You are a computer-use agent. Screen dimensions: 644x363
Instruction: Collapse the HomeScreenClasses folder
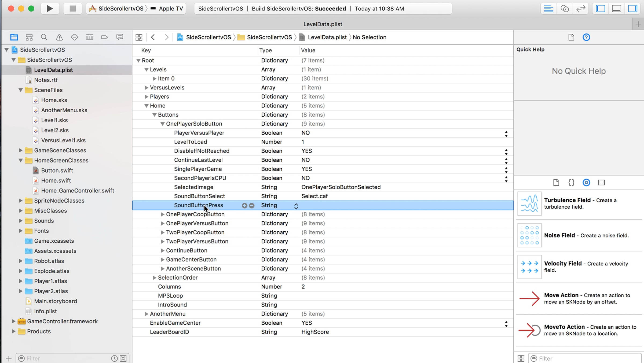pos(20,161)
